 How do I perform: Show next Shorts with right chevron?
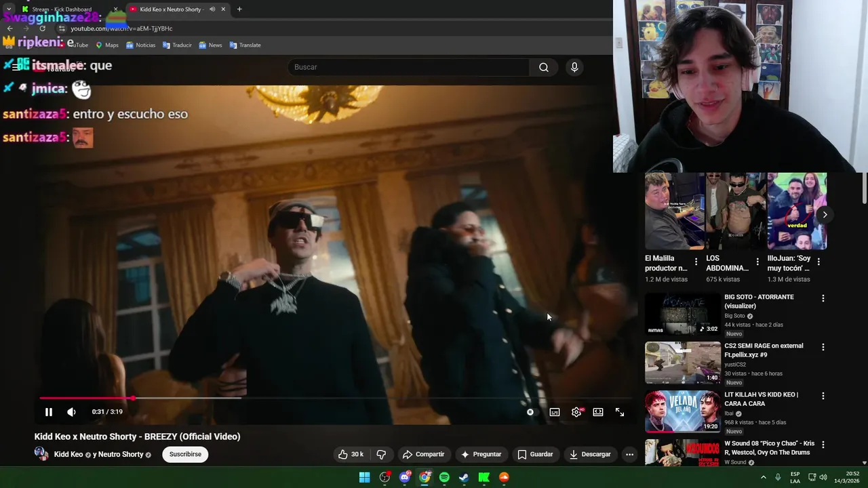[825, 215]
